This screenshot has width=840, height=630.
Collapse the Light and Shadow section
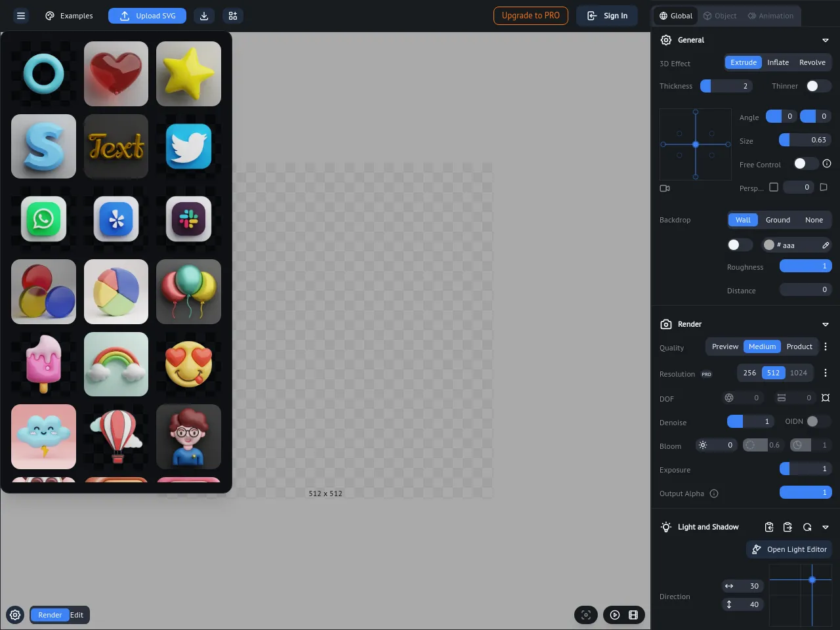pos(826,527)
